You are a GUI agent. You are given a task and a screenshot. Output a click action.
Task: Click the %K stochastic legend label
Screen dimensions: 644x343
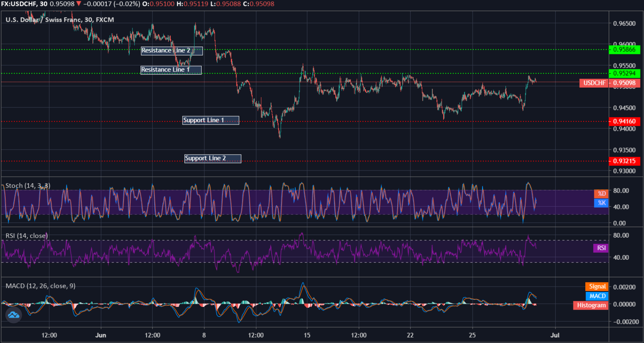pyautogui.click(x=601, y=203)
